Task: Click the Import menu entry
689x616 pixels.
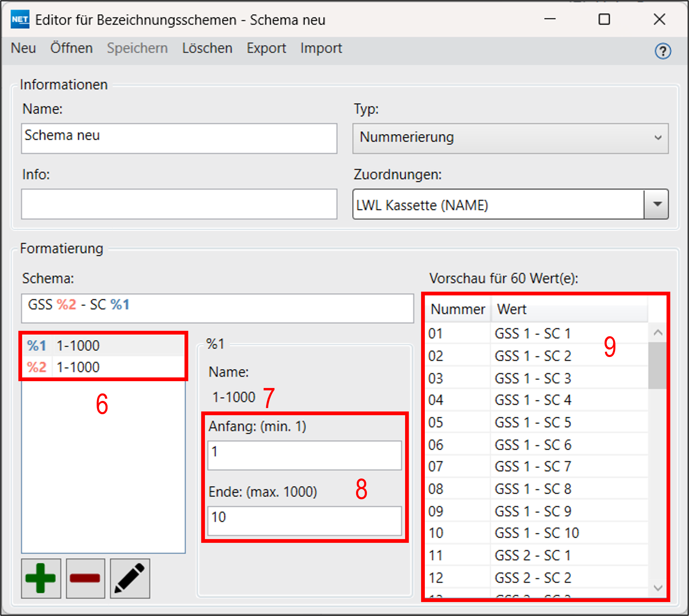Action: (x=321, y=48)
